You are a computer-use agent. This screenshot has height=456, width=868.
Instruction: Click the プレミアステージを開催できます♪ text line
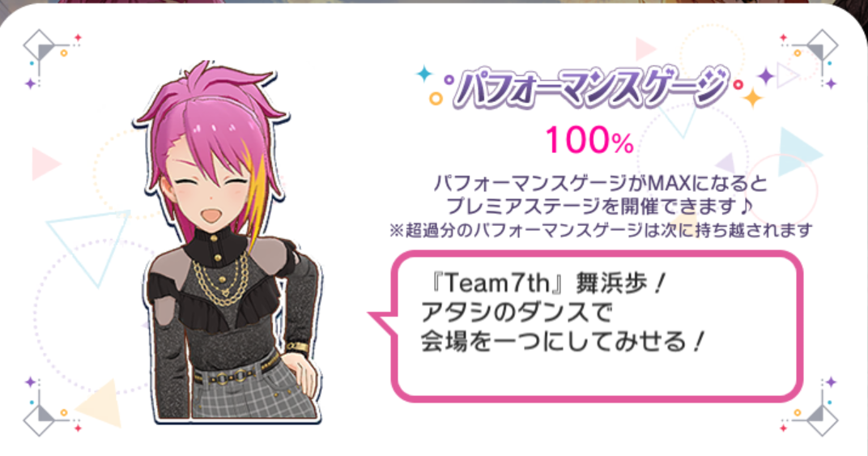600,206
